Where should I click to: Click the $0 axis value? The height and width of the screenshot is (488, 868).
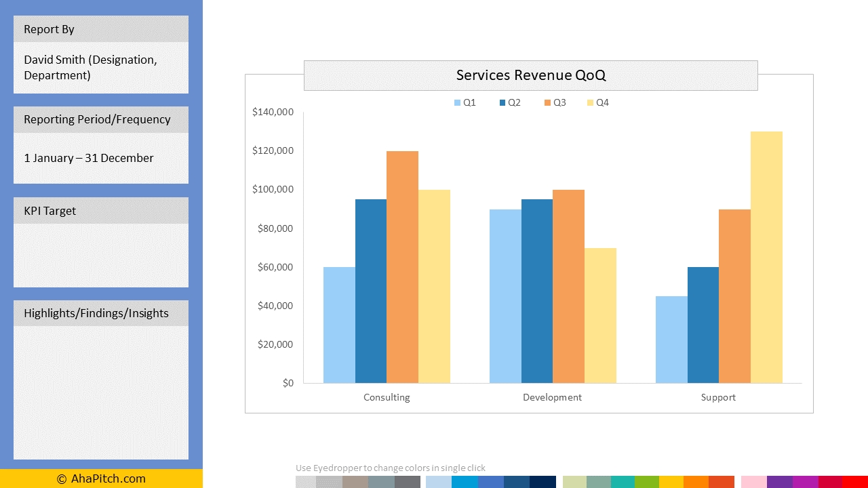[x=288, y=383]
